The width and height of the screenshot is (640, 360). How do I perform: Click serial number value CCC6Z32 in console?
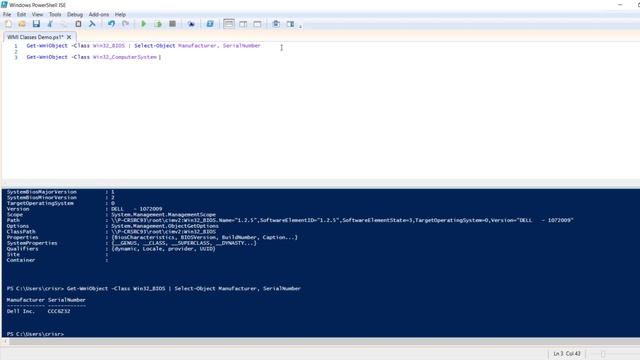(x=59, y=311)
